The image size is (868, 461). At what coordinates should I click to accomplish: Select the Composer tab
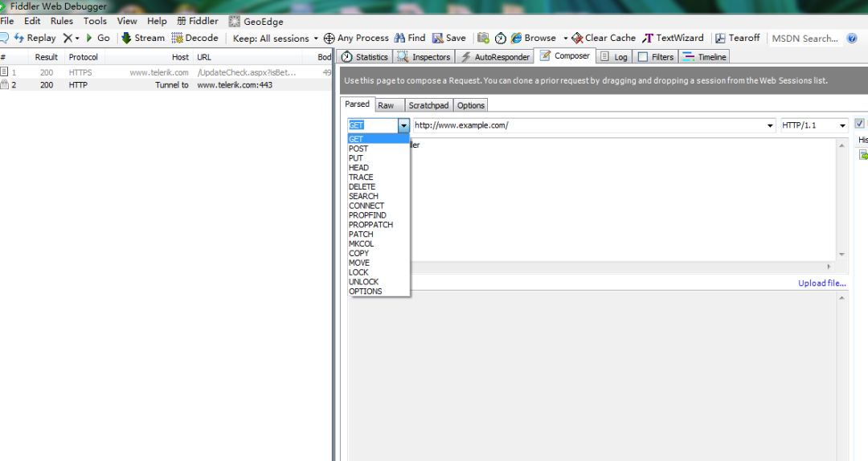[565, 56]
